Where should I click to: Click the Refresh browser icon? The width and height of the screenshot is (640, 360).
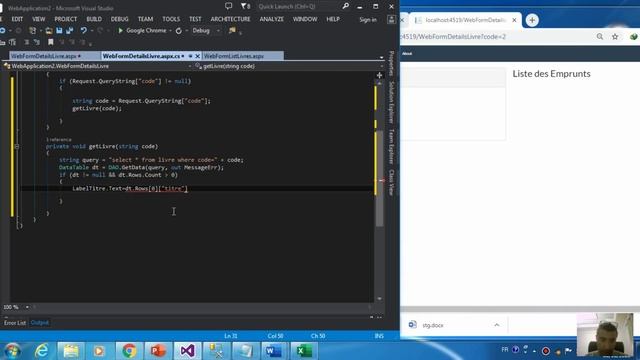(179, 31)
